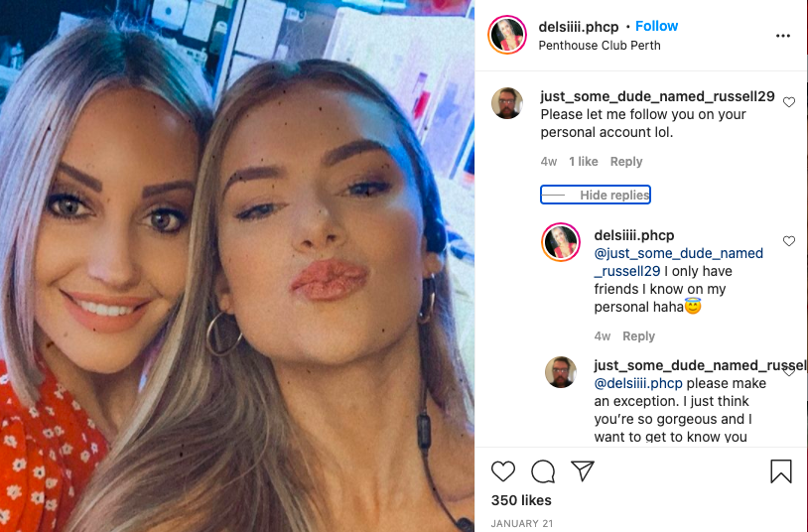
Task: Open the @delsiiii.phcp mention link
Action: 638,383
